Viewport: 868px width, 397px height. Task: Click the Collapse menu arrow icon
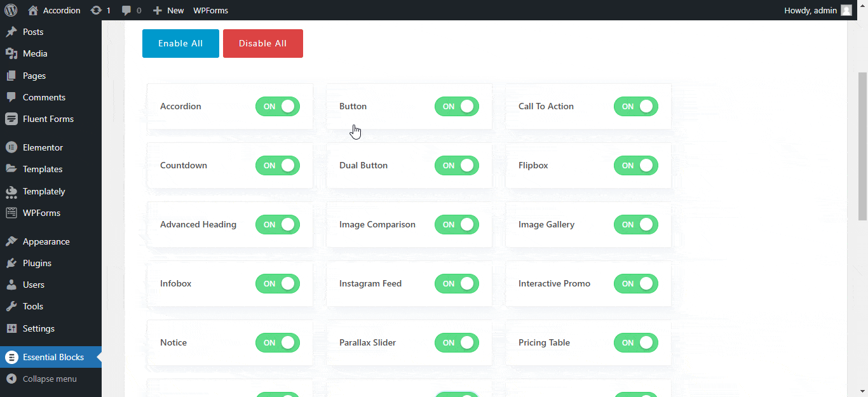click(11, 379)
